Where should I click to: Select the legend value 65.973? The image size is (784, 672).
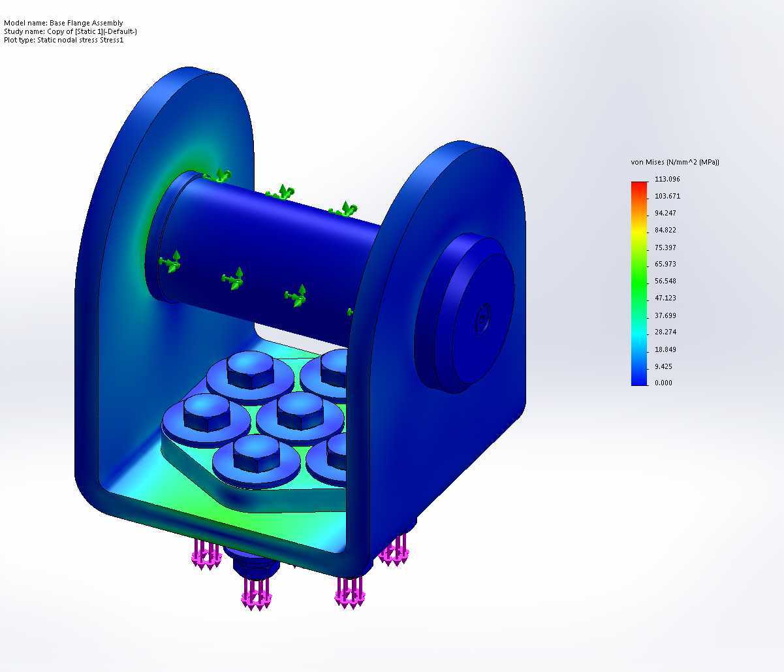click(666, 264)
